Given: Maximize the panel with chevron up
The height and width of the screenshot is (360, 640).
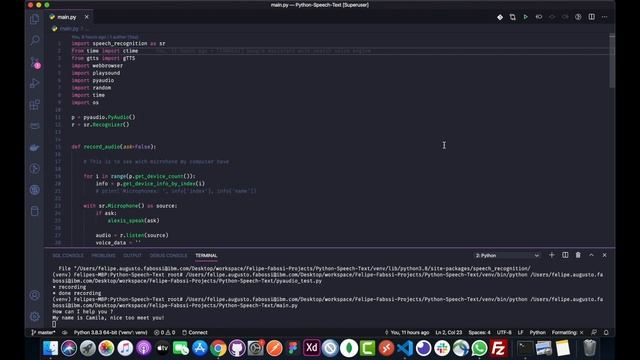Looking at the screenshot, I should (x=591, y=255).
